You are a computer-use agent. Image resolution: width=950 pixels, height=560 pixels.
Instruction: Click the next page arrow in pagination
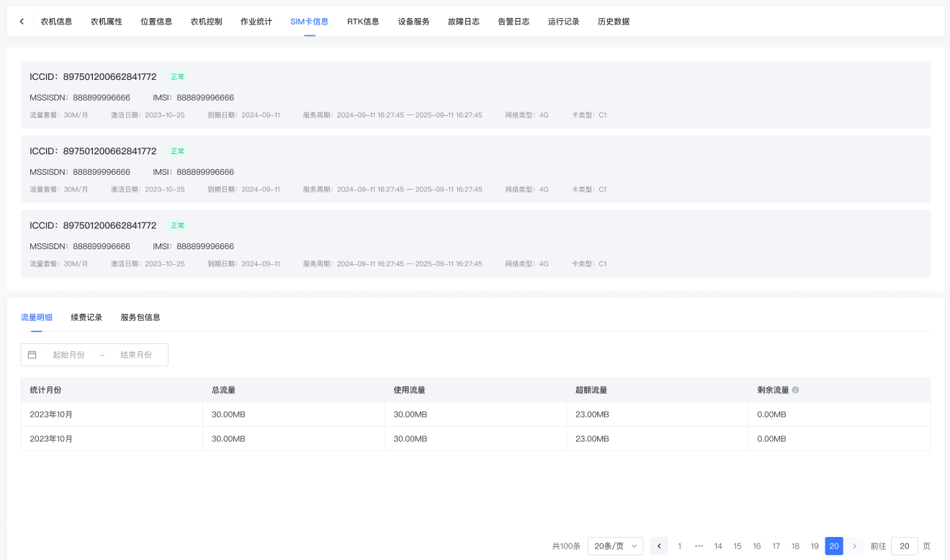(854, 546)
